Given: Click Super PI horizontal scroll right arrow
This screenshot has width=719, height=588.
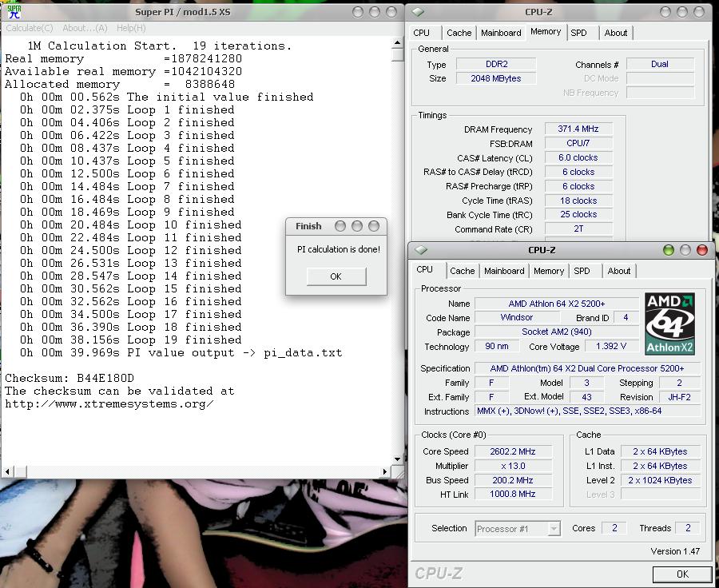Looking at the screenshot, I should point(385,471).
